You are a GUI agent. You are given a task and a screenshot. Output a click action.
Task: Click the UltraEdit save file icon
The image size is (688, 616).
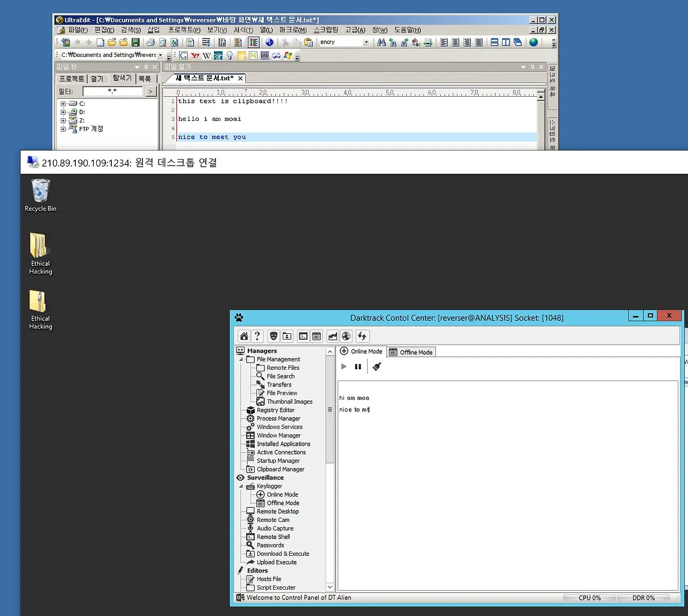[x=135, y=42]
